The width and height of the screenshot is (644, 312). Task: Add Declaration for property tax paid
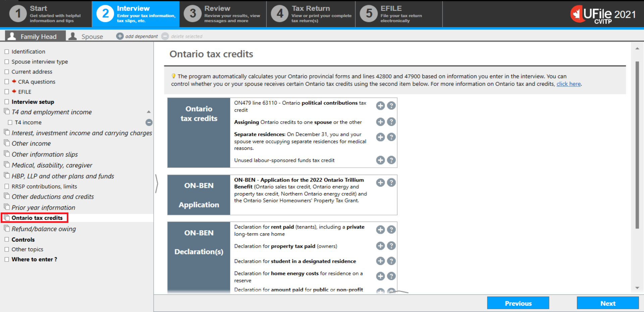[x=380, y=246]
